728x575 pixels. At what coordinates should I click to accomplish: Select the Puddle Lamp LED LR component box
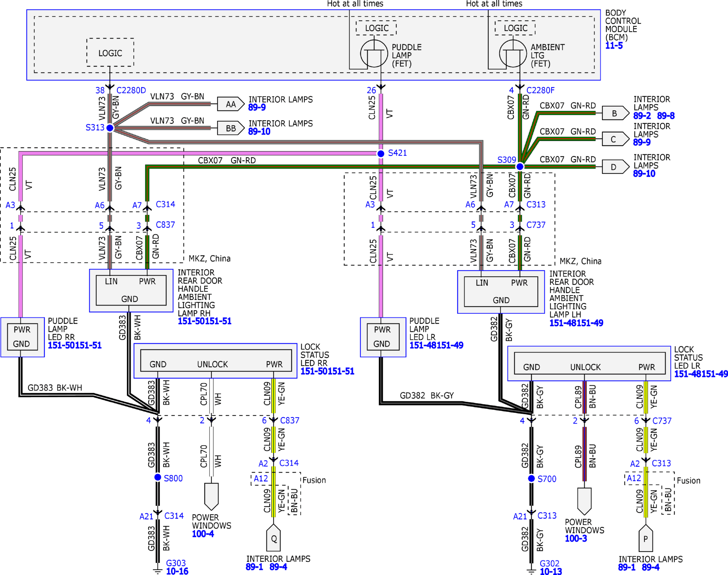click(383, 337)
